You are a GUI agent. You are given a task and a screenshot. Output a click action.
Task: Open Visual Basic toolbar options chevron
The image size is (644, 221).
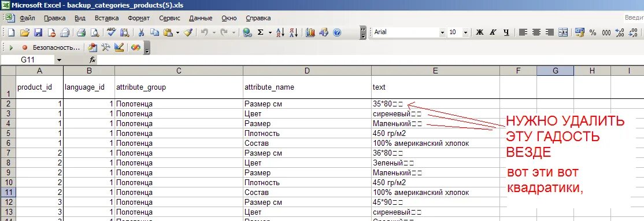coord(147,48)
